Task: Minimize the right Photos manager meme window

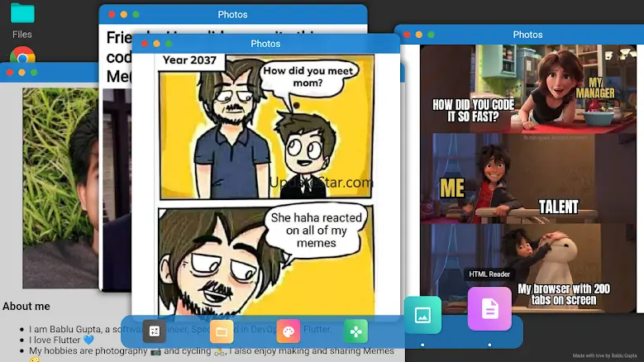Action: 419,35
